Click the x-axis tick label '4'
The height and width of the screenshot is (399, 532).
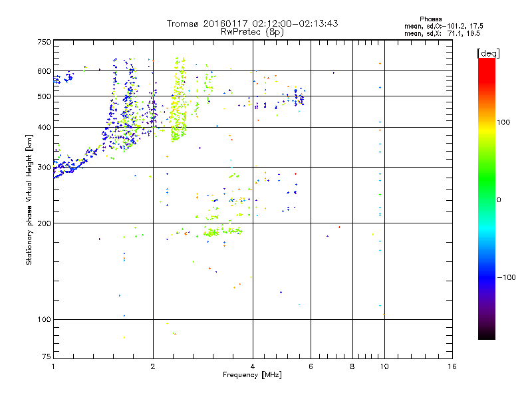253,366
